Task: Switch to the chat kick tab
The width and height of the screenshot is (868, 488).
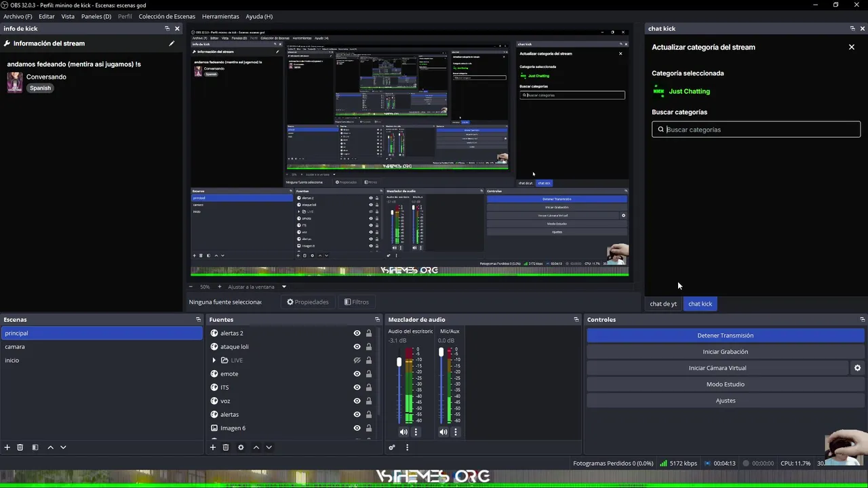Action: pyautogui.click(x=700, y=304)
